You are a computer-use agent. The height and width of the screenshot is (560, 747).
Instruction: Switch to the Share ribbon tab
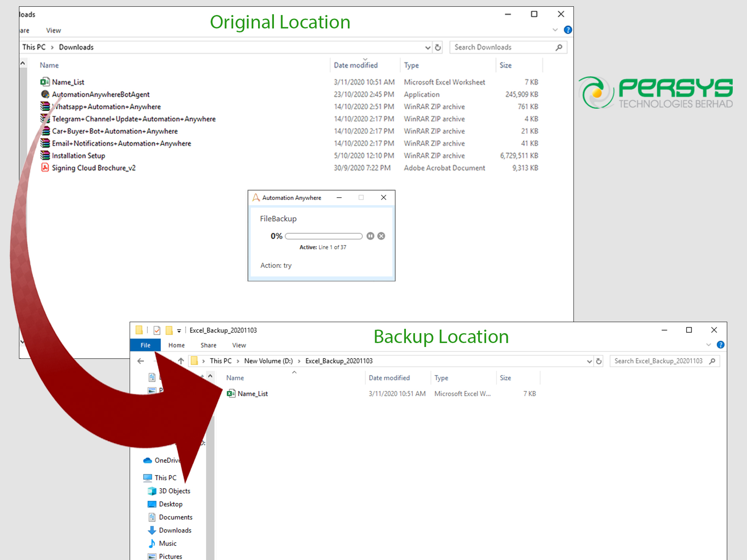pos(208,345)
